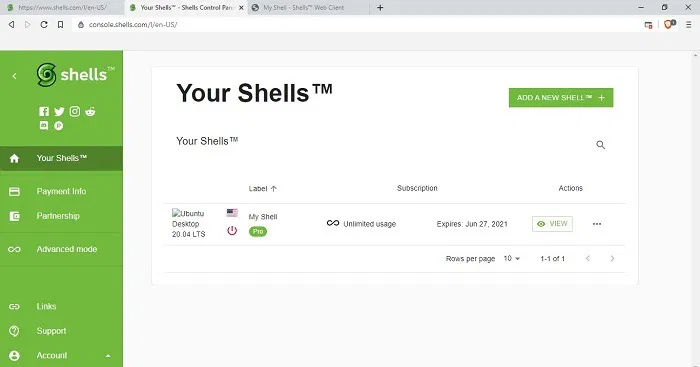Click the 1-1 of 1 page count text
Screen dimensions: 700x367
(x=552, y=259)
